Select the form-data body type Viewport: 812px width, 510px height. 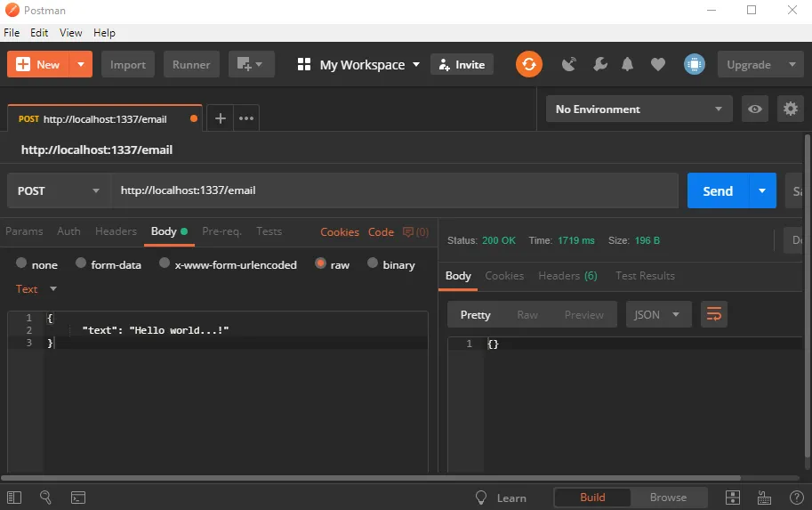tap(81, 263)
